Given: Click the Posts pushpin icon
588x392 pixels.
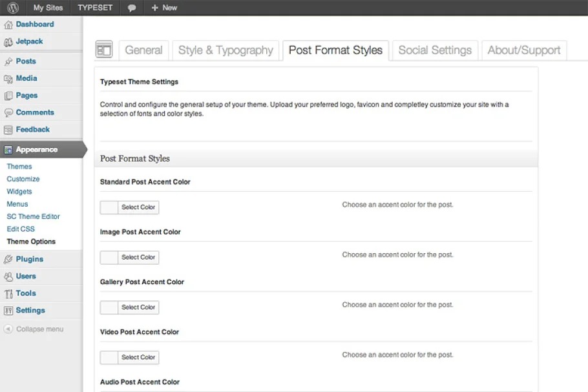Looking at the screenshot, I should pos(8,61).
